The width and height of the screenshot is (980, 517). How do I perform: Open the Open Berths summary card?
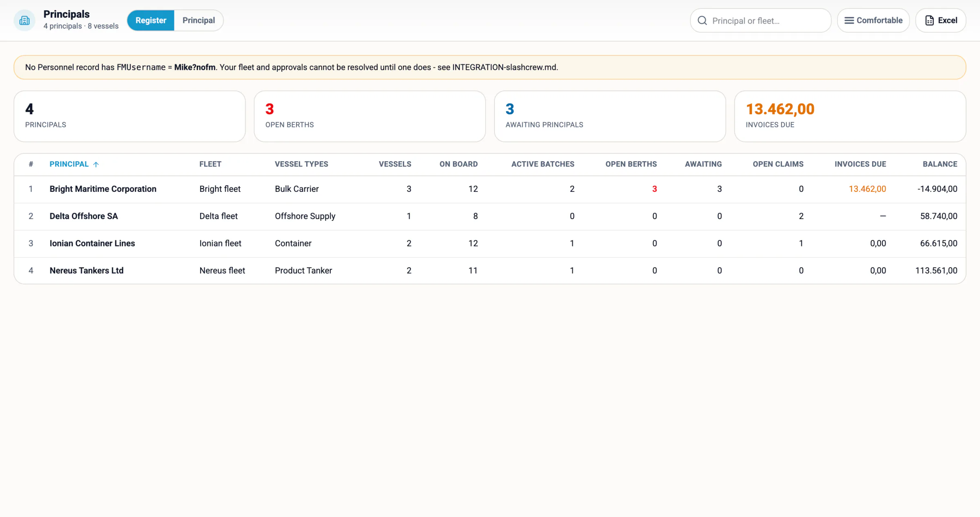pyautogui.click(x=370, y=116)
